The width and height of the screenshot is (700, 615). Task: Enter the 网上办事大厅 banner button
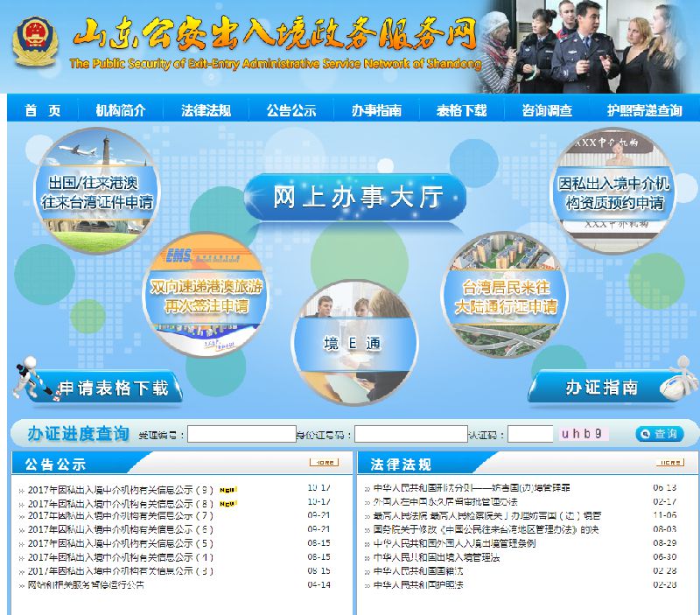[355, 197]
